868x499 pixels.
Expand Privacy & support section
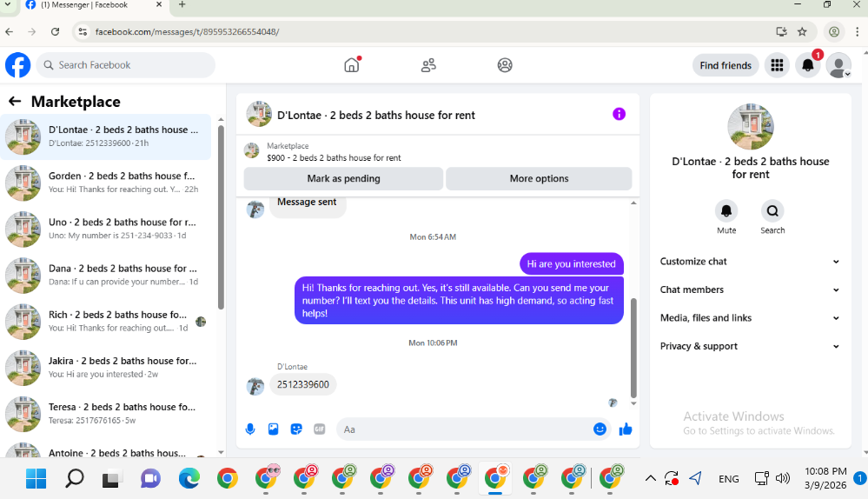(x=750, y=346)
